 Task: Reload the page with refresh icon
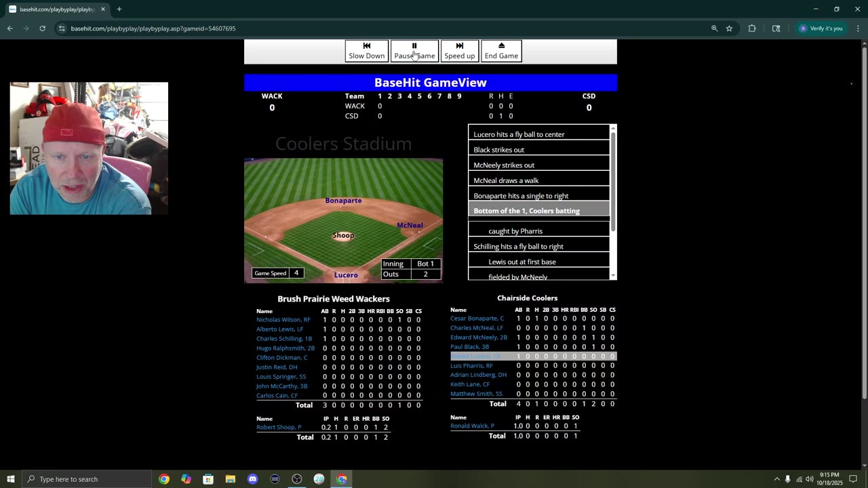point(42,28)
